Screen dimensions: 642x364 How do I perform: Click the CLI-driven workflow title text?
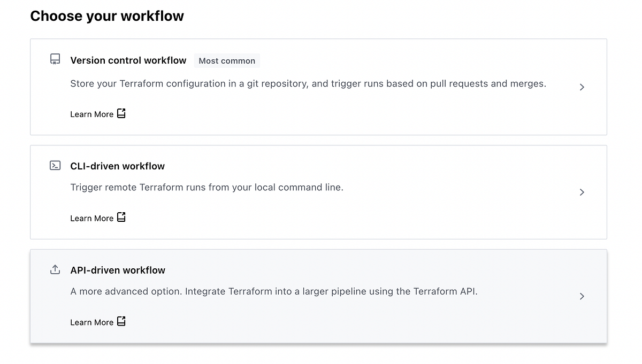(x=117, y=166)
